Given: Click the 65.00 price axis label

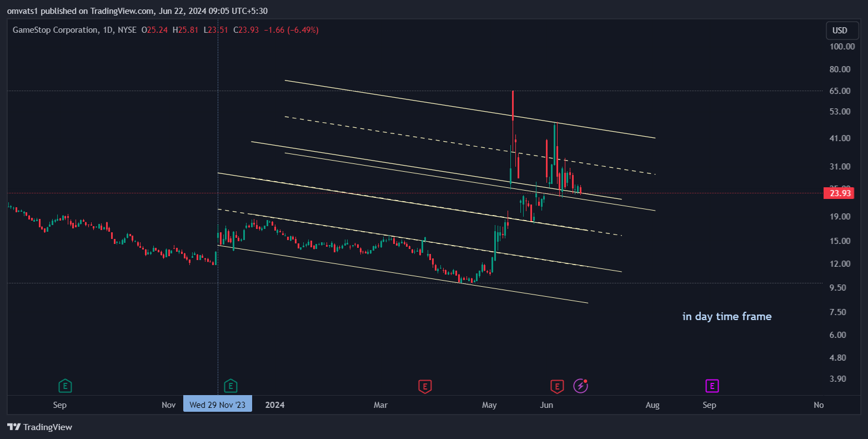Looking at the screenshot, I should [840, 91].
